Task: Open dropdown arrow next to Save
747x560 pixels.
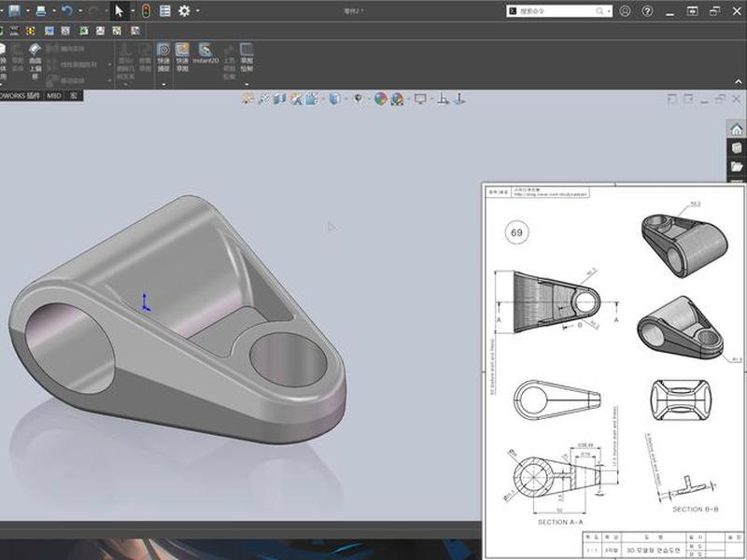Action: click(28, 10)
